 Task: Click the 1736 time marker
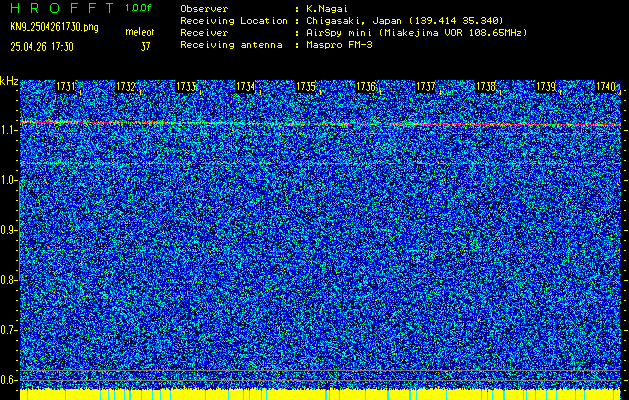[366, 87]
